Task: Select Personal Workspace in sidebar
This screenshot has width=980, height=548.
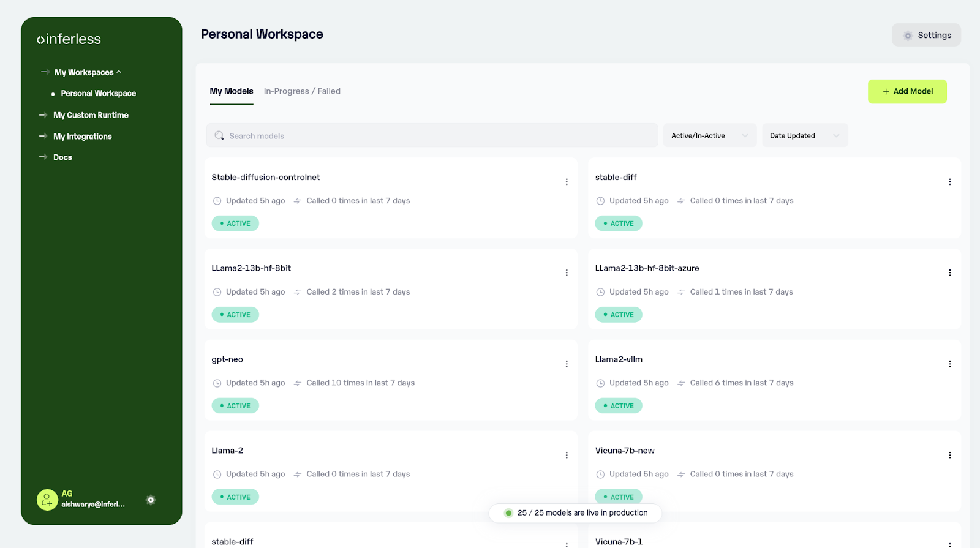Action: (99, 94)
